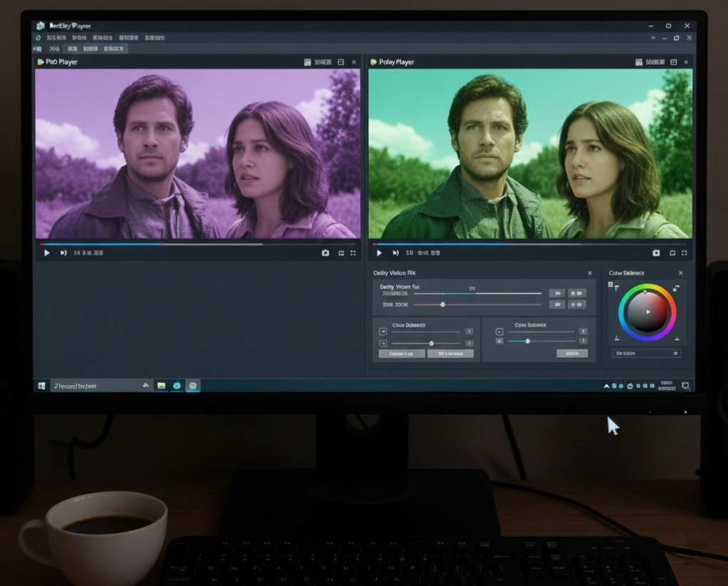Expand the system tray hidden icons arrow
Screen dimensions: 728x586
click(x=607, y=386)
